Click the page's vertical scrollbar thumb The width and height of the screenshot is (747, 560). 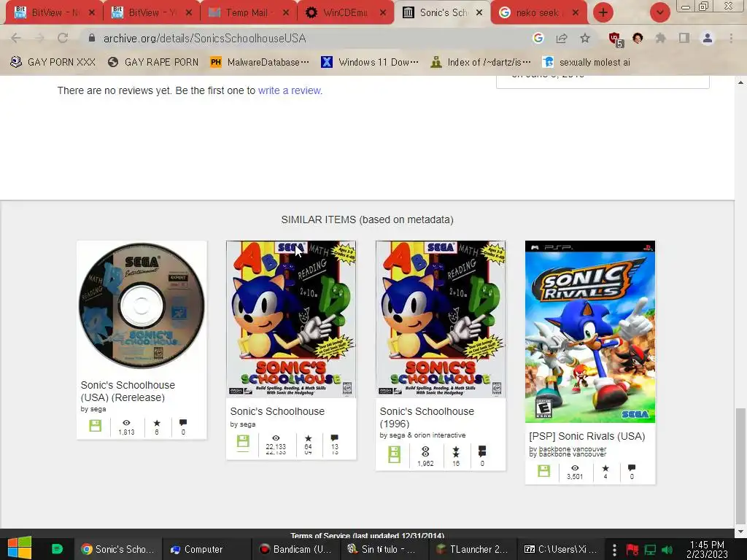(740, 464)
